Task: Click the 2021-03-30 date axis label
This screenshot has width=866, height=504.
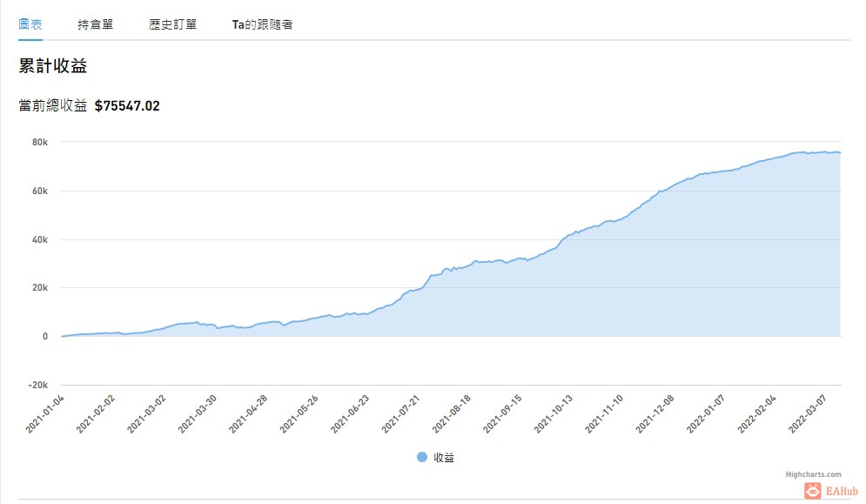Action: pyautogui.click(x=198, y=414)
